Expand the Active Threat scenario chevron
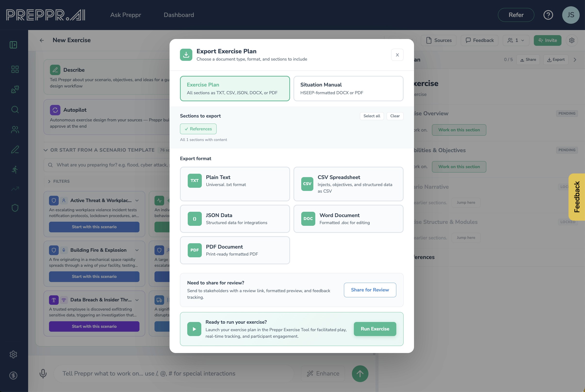585x392 pixels. click(x=137, y=201)
